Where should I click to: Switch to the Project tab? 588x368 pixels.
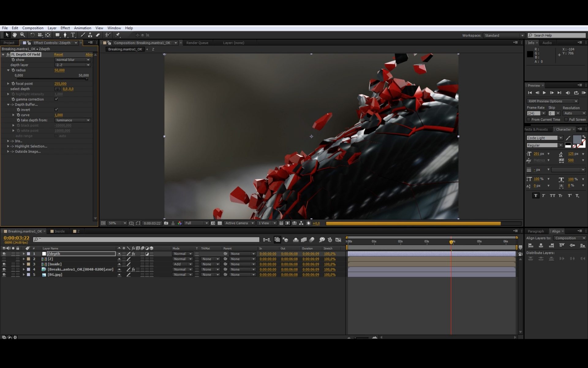(x=9, y=43)
